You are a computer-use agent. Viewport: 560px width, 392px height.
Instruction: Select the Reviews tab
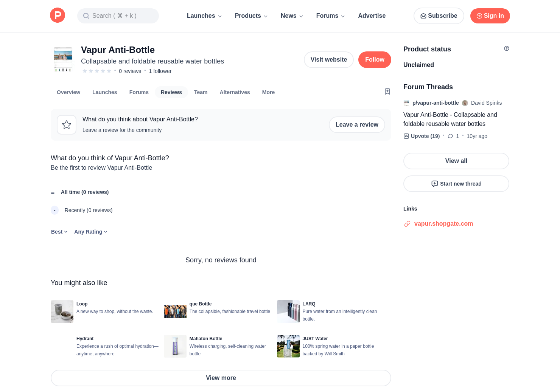pos(171,92)
